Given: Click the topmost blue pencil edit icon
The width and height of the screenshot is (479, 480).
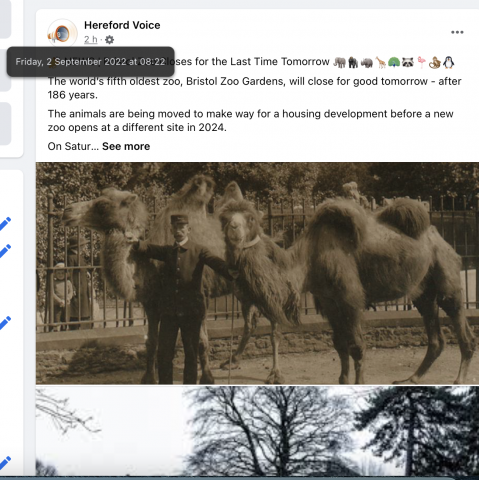Looking at the screenshot, I should [5, 224].
